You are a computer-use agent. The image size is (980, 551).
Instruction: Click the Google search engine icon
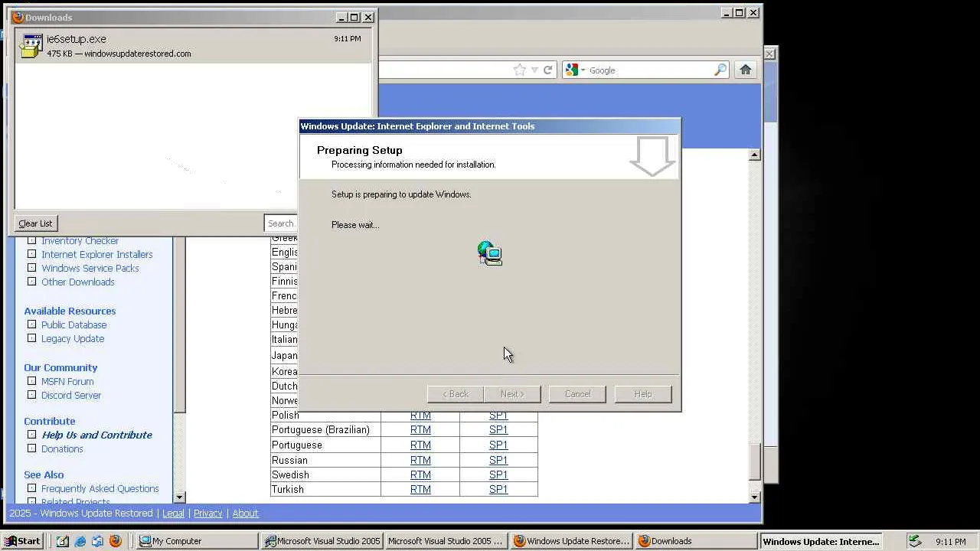[x=571, y=70]
